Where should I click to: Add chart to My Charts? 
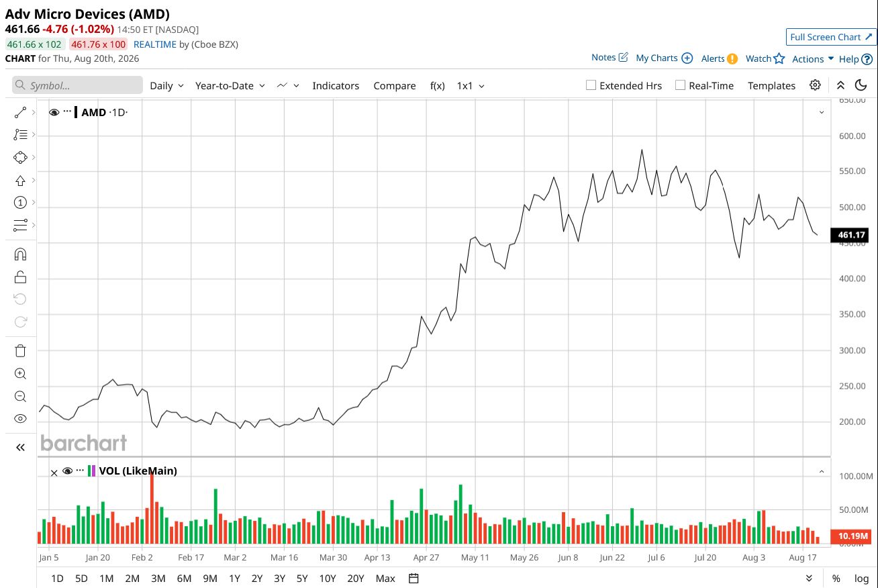[x=664, y=58]
